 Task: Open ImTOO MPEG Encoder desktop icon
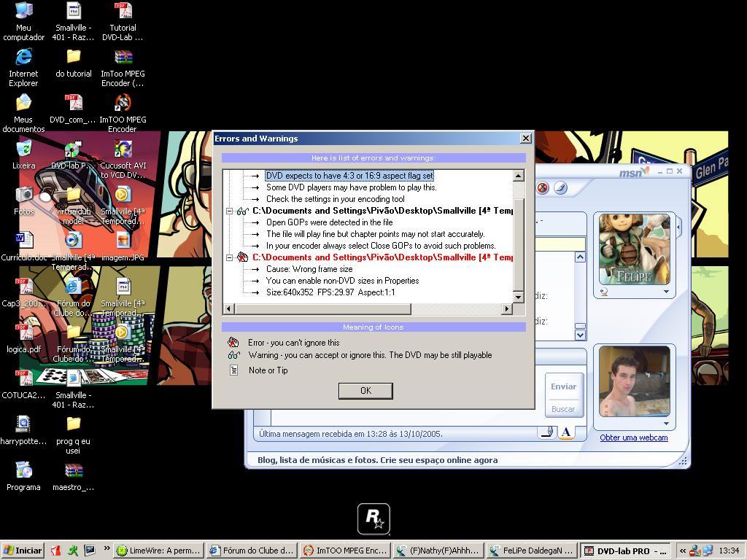(x=123, y=113)
